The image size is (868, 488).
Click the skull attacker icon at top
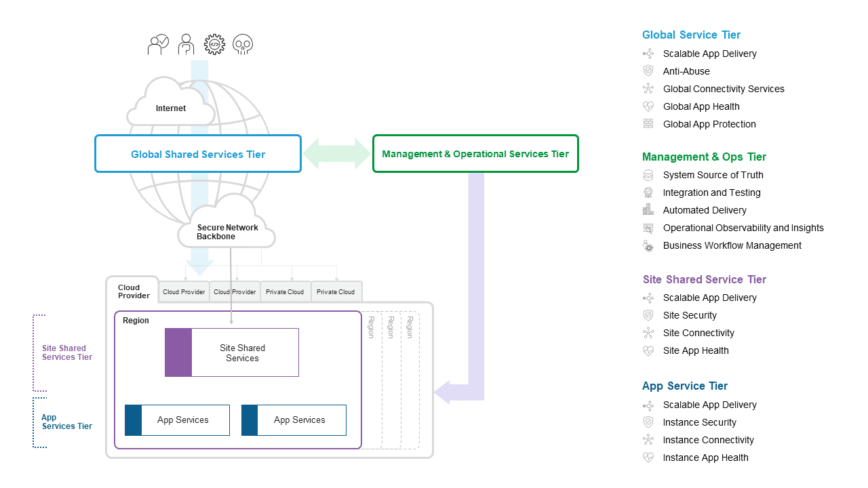click(x=242, y=45)
